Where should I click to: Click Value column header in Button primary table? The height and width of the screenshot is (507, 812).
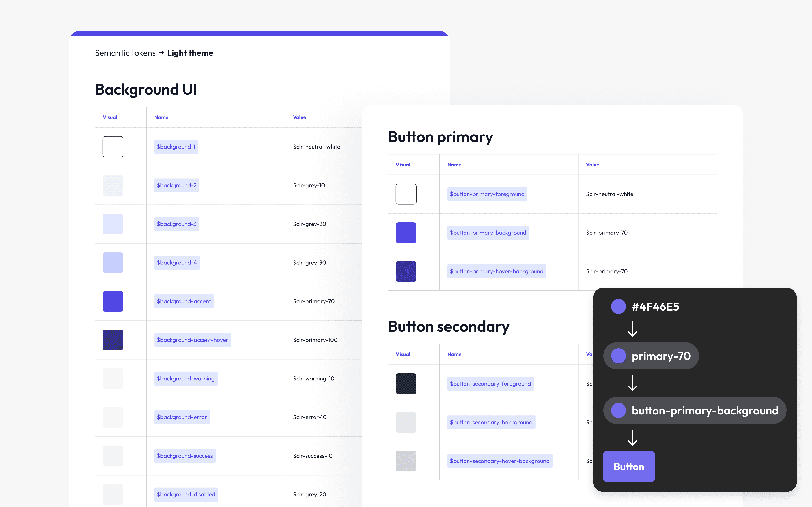(592, 165)
